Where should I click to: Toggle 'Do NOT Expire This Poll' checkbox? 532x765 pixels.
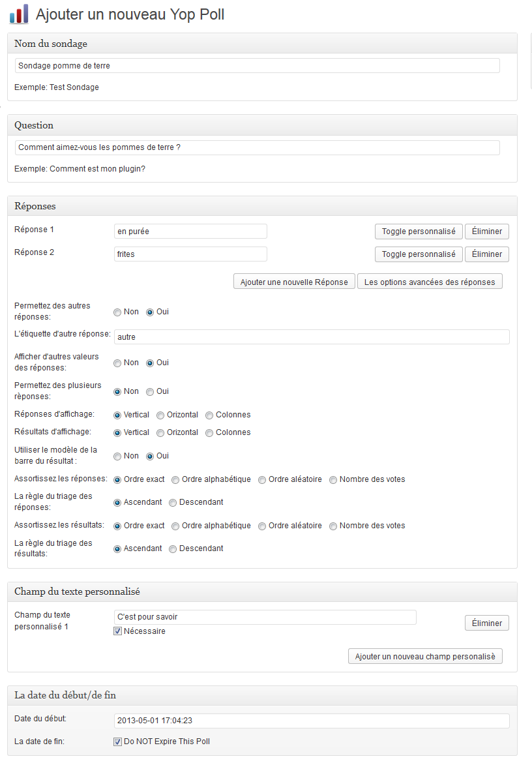[x=117, y=742]
